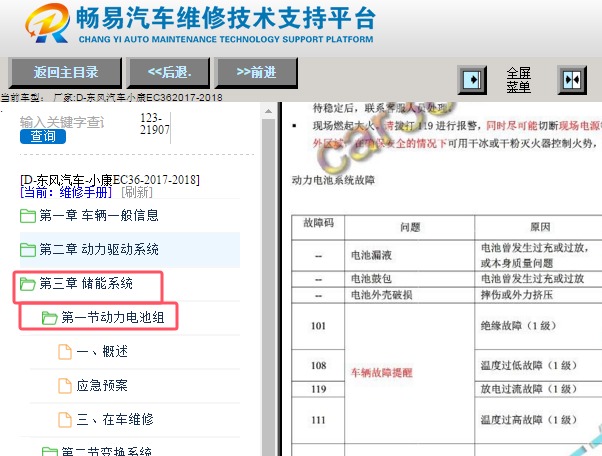Click the 第三章 储能系统 open-folder icon
The height and width of the screenshot is (456, 602).
pyautogui.click(x=28, y=284)
